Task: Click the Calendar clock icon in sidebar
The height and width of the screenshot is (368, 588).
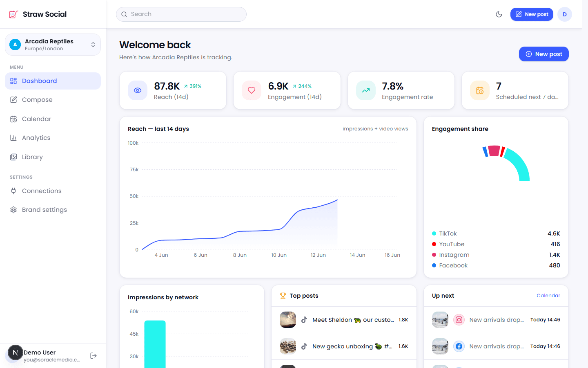Action: [13, 119]
